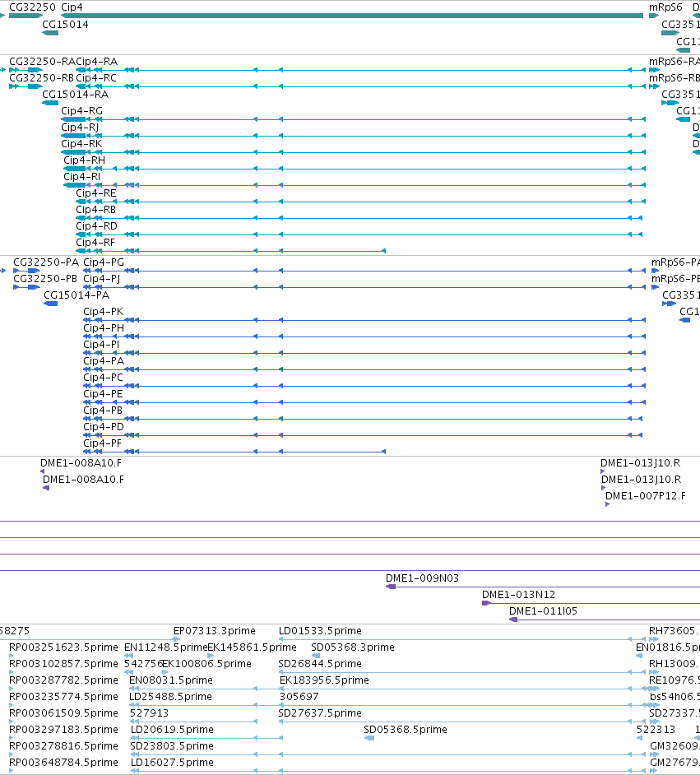This screenshot has height=775, width=700.
Task: Choose the Cip4-PK protein label
Action: [104, 311]
